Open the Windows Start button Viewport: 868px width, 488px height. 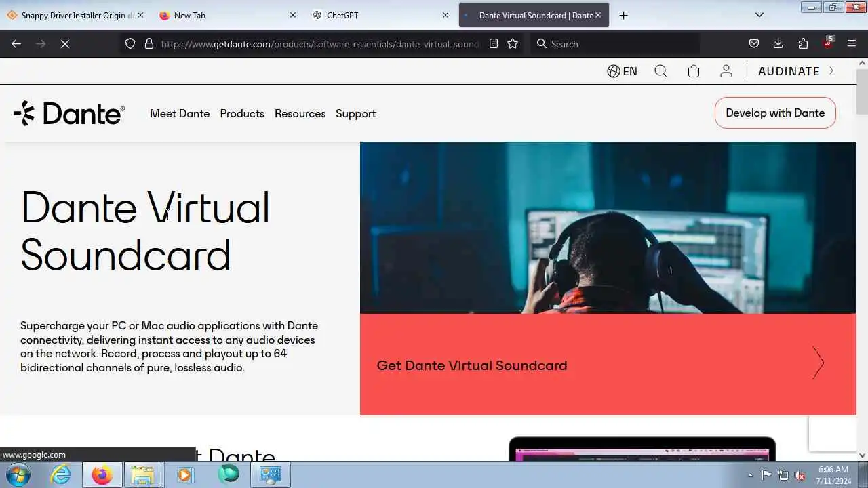click(x=18, y=474)
